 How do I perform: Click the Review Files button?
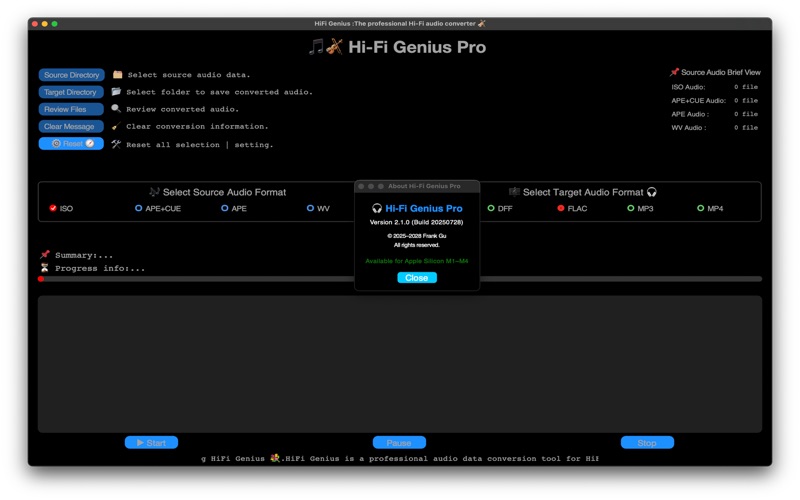coord(71,109)
